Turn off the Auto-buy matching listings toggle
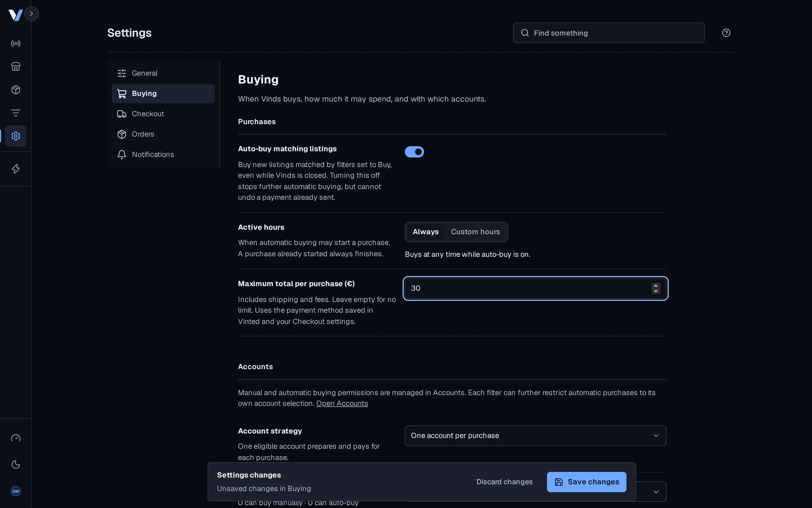Screen dimensions: 812x508 coord(414,152)
